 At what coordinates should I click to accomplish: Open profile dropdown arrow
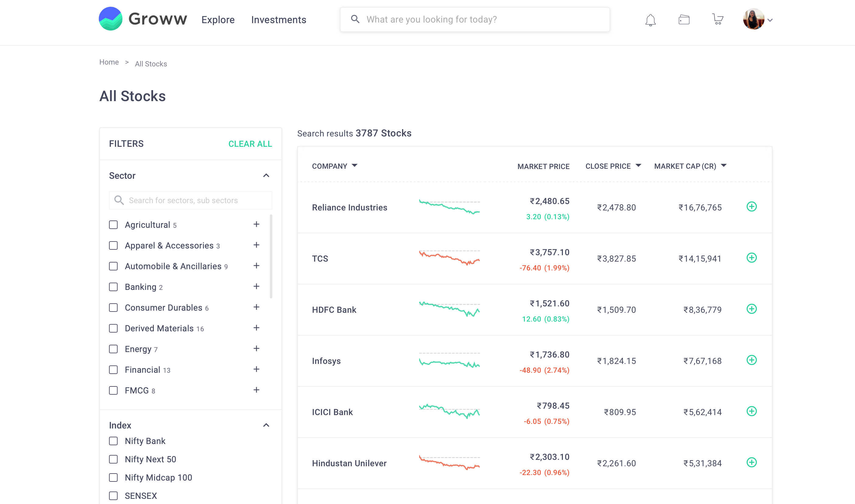point(770,20)
